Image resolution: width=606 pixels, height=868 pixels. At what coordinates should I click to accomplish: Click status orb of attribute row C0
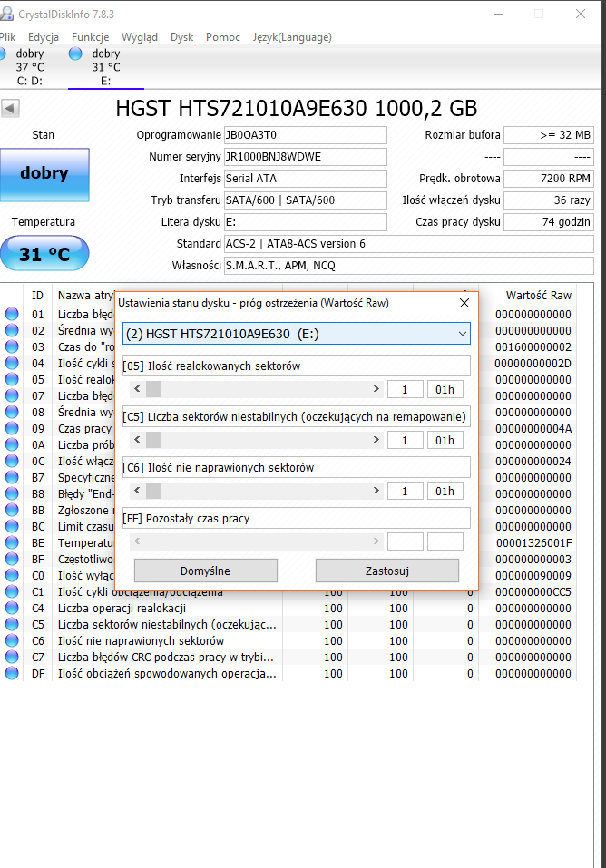click(12, 576)
